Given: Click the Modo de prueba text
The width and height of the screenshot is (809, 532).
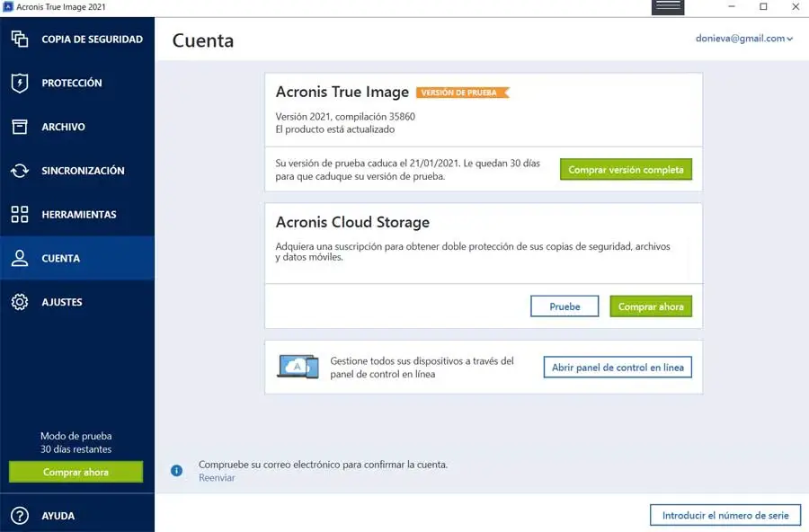Looking at the screenshot, I should [76, 436].
